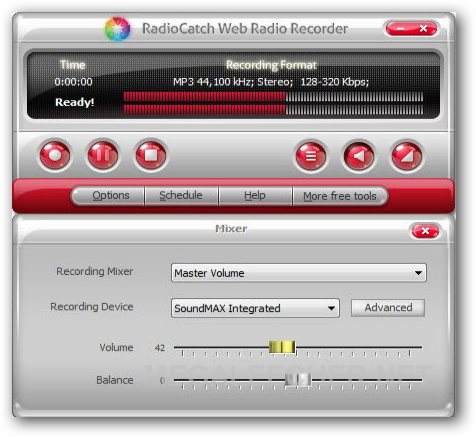476x437 pixels.
Task: Click the Time heading in display
Action: (73, 65)
